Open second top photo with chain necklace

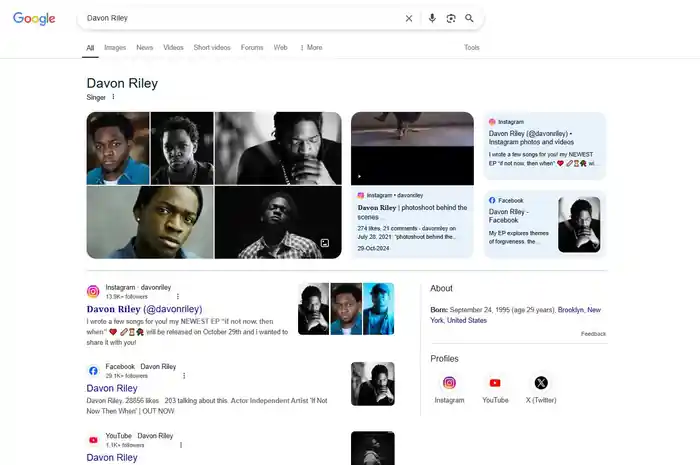tap(182, 148)
